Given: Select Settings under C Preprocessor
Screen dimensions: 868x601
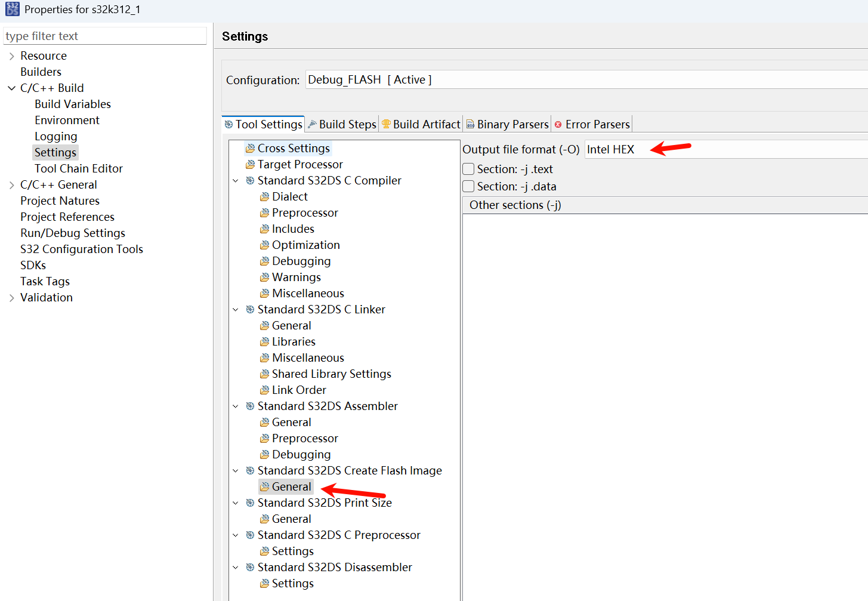Looking at the screenshot, I should (292, 551).
